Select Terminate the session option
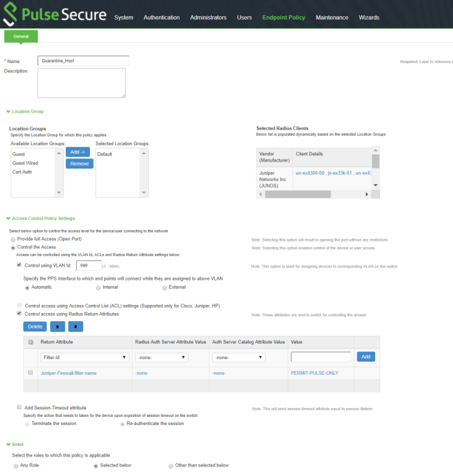Screen dimensions: 453x476 click(27, 424)
